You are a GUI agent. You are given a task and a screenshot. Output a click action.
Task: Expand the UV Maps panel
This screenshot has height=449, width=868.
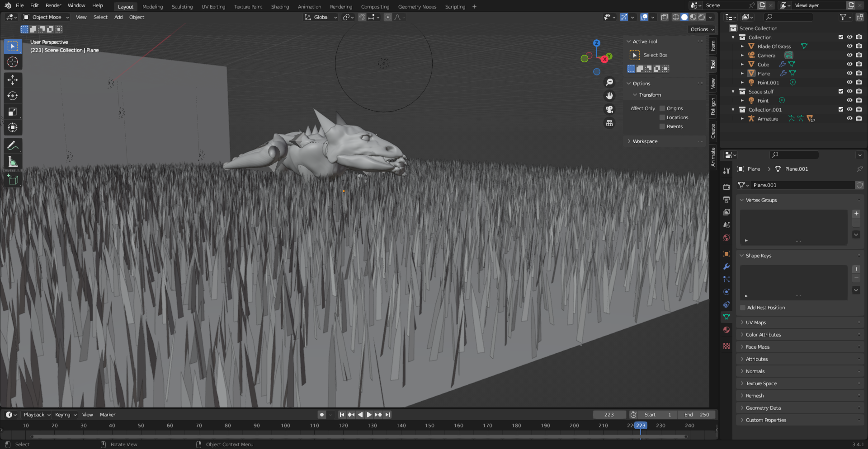tap(755, 323)
